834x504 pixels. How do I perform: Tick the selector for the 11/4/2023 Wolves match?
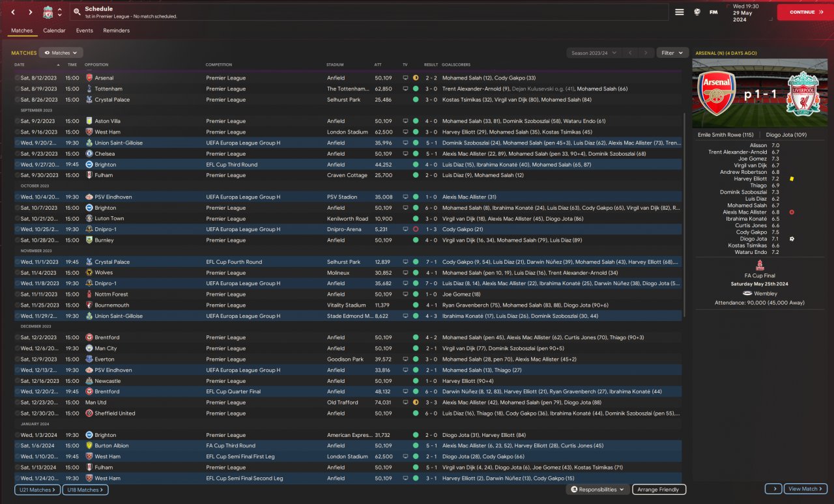[x=17, y=273]
